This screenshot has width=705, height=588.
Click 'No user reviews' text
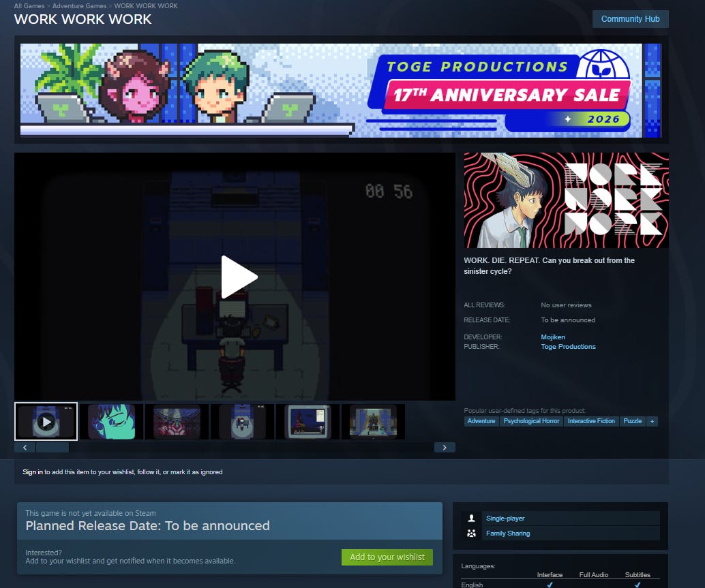pyautogui.click(x=566, y=305)
